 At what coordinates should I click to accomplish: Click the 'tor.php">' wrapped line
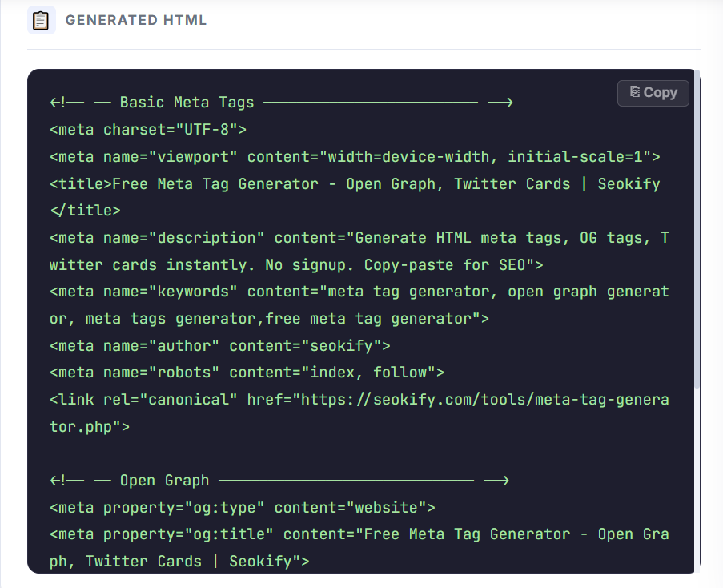tap(90, 427)
